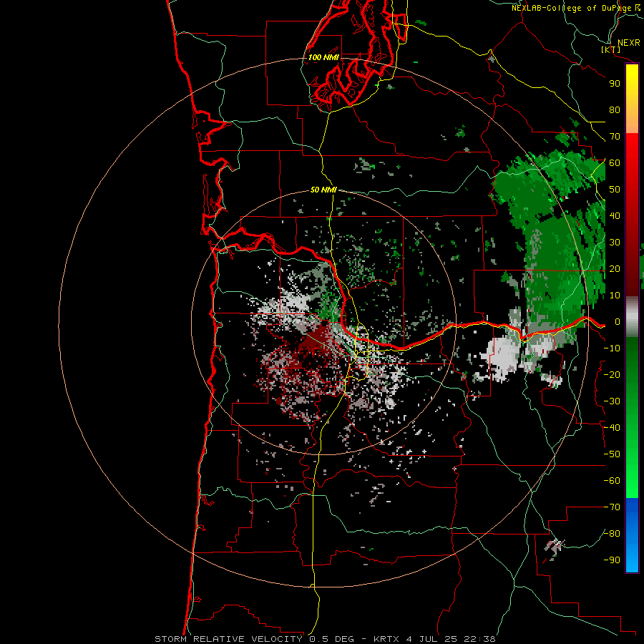644x644 pixels.
Task: Click the blue segment of the color bar
Action: [x=632, y=535]
